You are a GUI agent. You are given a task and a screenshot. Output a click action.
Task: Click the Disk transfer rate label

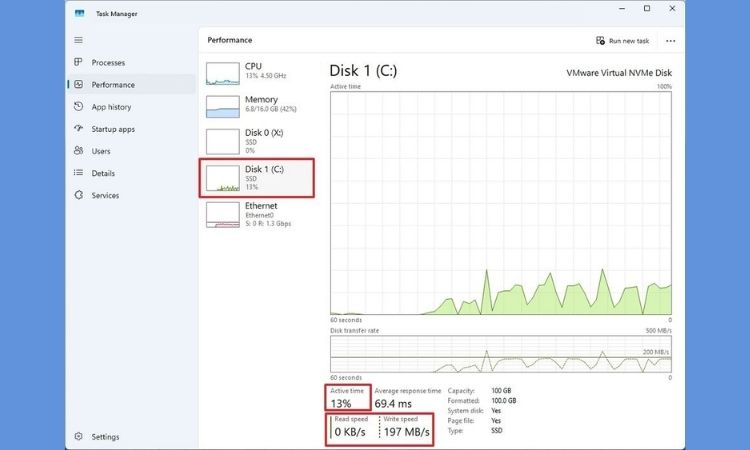click(x=354, y=330)
